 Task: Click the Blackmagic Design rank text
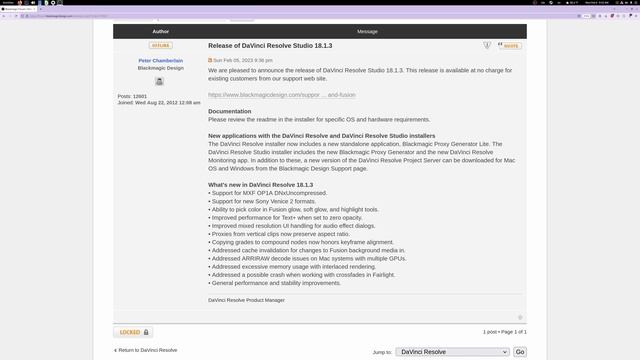tap(160, 68)
